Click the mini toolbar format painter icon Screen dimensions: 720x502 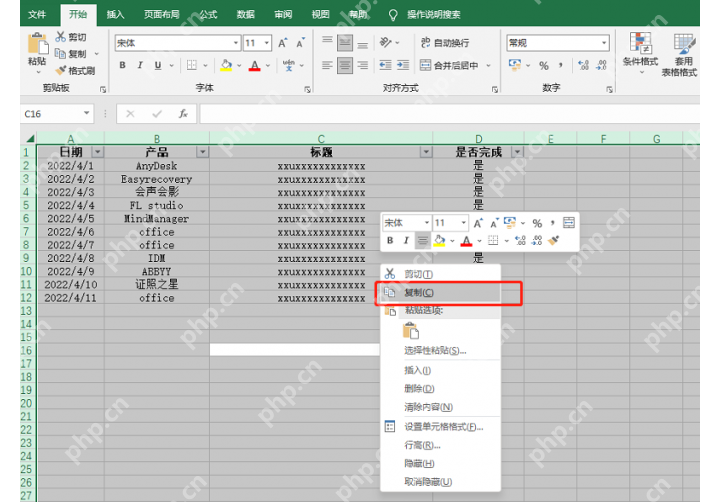point(553,240)
